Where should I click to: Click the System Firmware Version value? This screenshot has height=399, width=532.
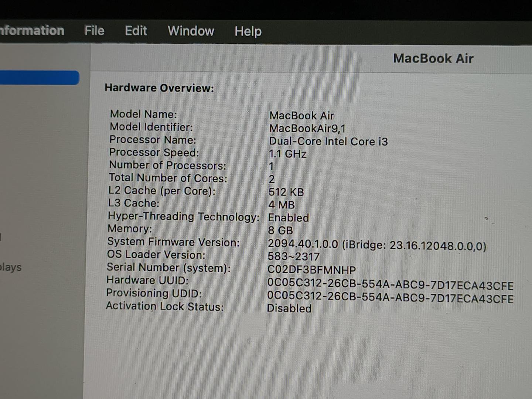coord(377,245)
